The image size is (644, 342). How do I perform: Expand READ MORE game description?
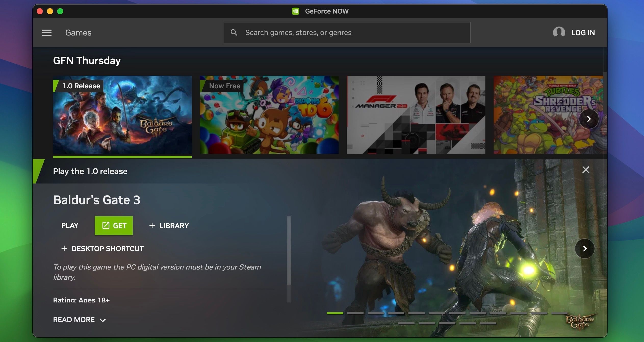(x=79, y=320)
